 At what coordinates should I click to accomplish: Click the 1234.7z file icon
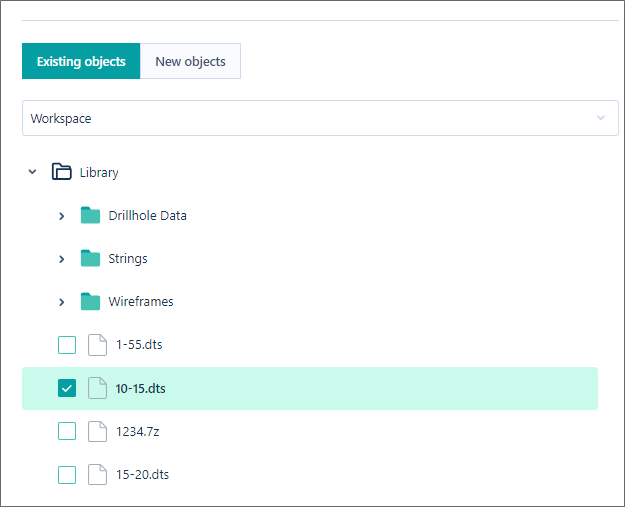(x=97, y=431)
